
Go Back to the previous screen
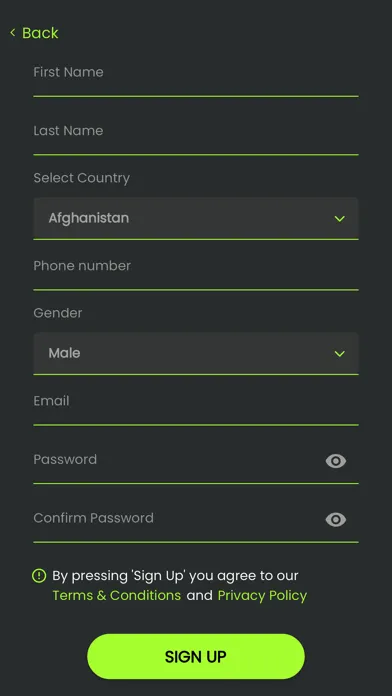pyautogui.click(x=34, y=33)
